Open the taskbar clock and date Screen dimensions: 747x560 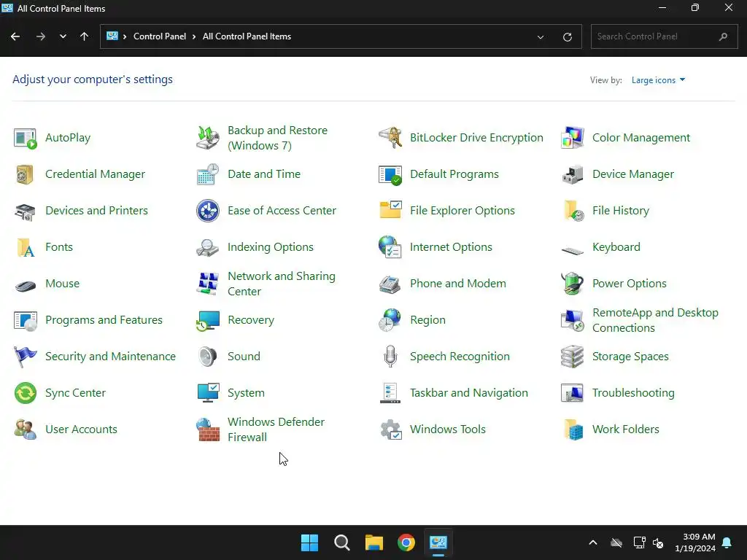tap(695, 542)
